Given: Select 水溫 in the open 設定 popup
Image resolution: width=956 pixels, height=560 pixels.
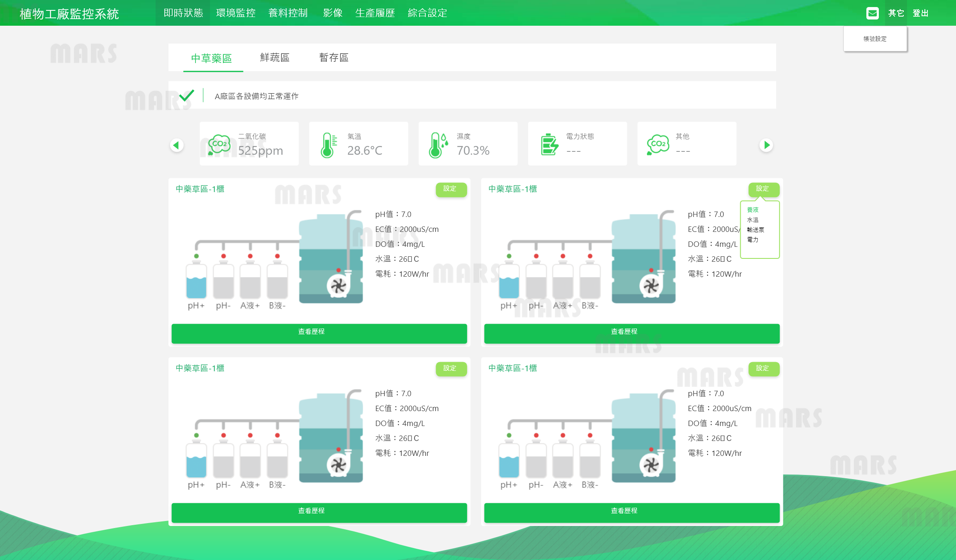Looking at the screenshot, I should tap(753, 220).
